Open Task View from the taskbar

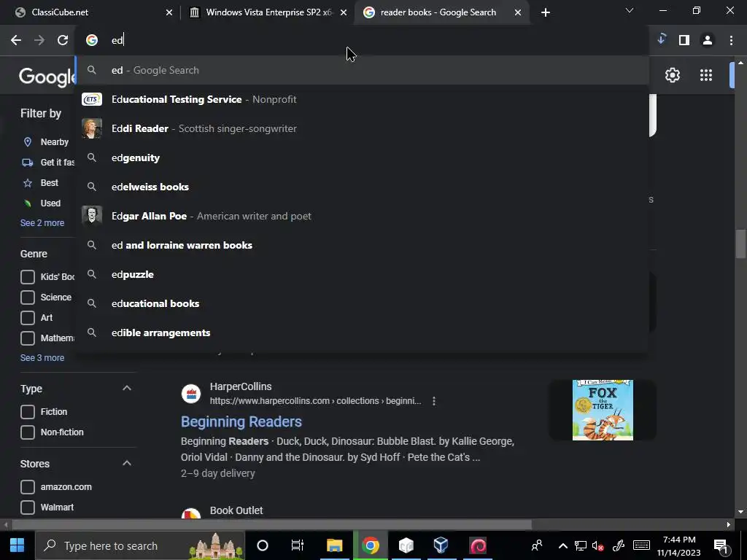298,545
